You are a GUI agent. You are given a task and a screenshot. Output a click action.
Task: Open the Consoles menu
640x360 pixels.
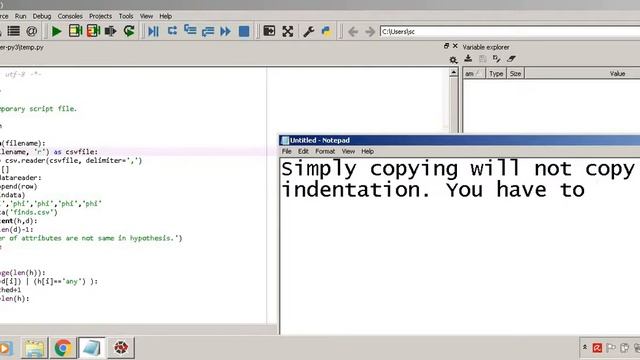pyautogui.click(x=70, y=16)
